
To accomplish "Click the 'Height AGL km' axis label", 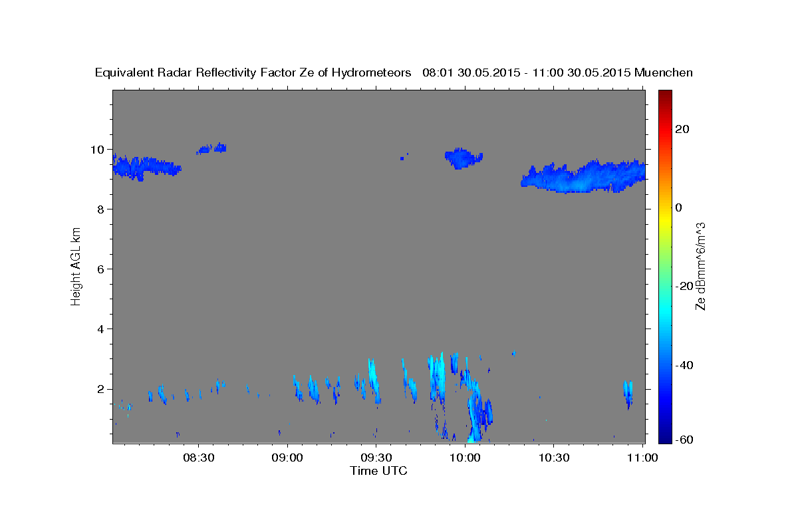I will click(x=76, y=267).
